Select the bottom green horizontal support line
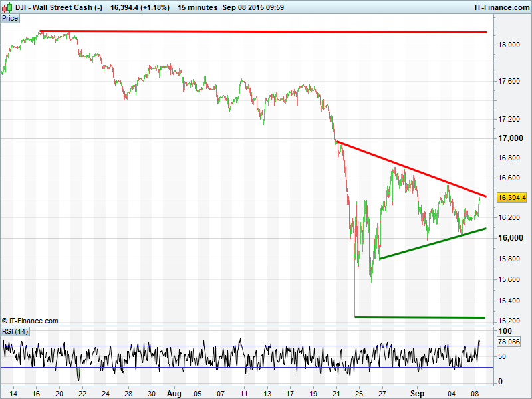This screenshot has width=532, height=399. click(x=419, y=317)
